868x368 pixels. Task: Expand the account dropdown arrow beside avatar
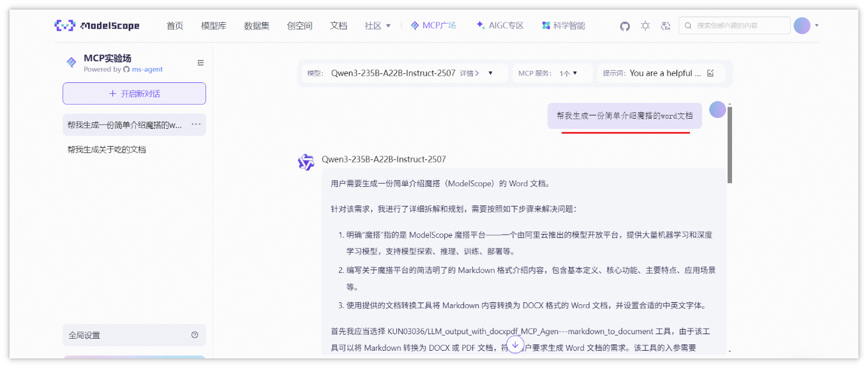pos(817,26)
